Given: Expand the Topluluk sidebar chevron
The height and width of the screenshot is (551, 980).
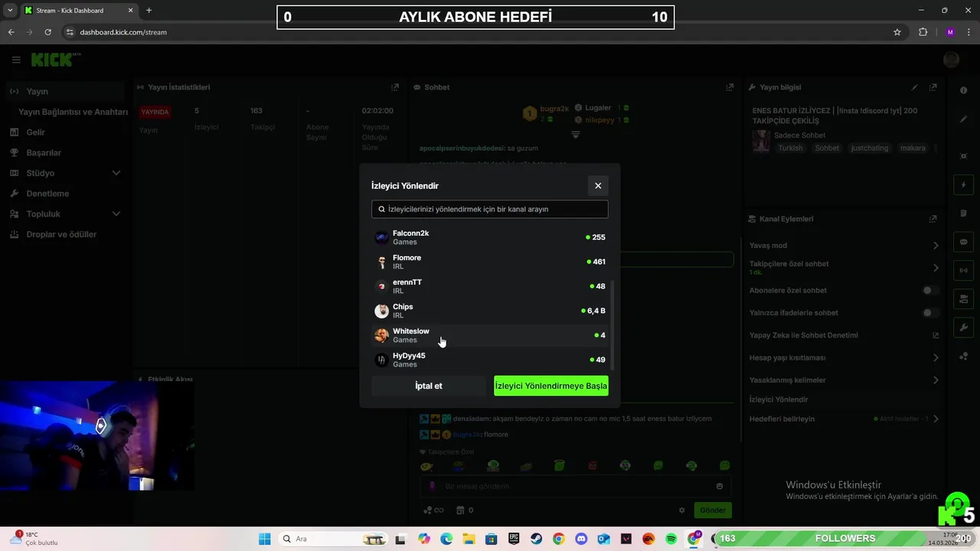Looking at the screenshot, I should 116,214.
